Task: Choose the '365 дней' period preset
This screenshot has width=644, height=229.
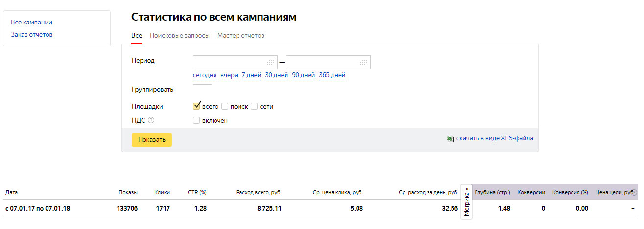Action: (332, 75)
